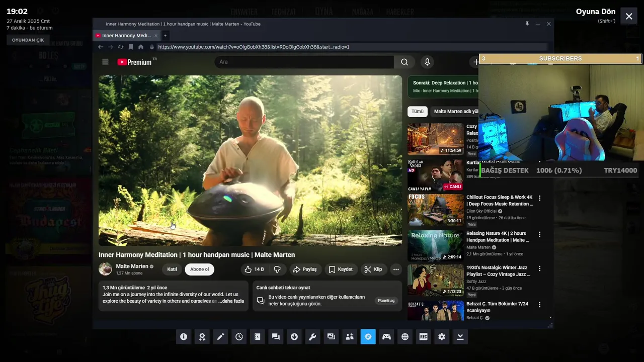Click Kaydet save button

(341, 269)
